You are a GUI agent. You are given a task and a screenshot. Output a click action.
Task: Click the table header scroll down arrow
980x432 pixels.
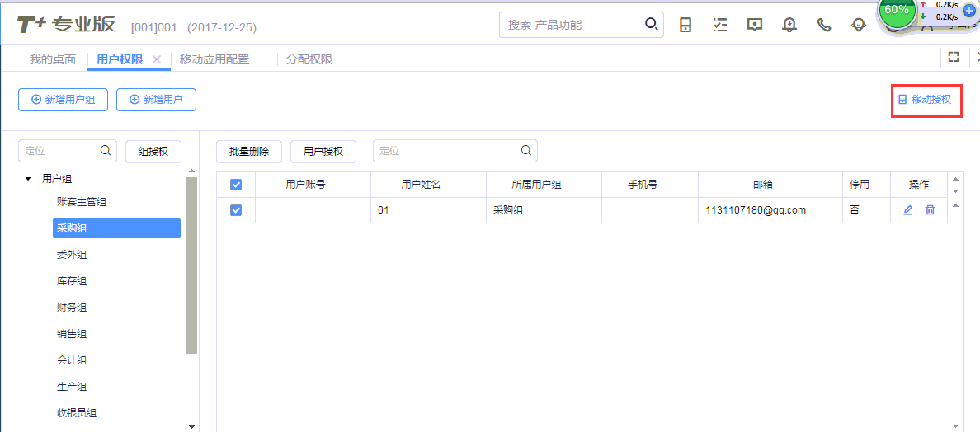pos(954,191)
